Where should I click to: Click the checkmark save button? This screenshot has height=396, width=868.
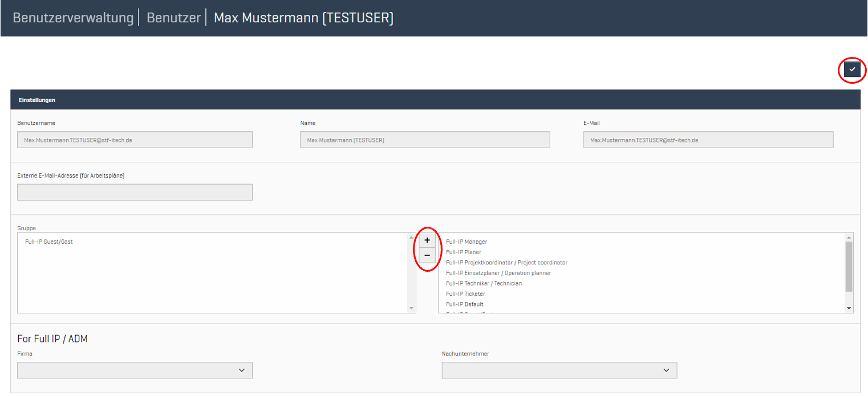click(x=852, y=70)
